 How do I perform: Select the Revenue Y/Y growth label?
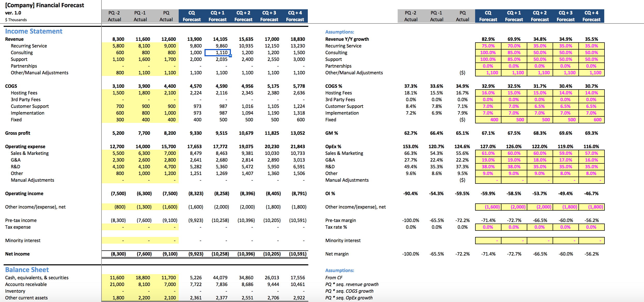point(347,39)
